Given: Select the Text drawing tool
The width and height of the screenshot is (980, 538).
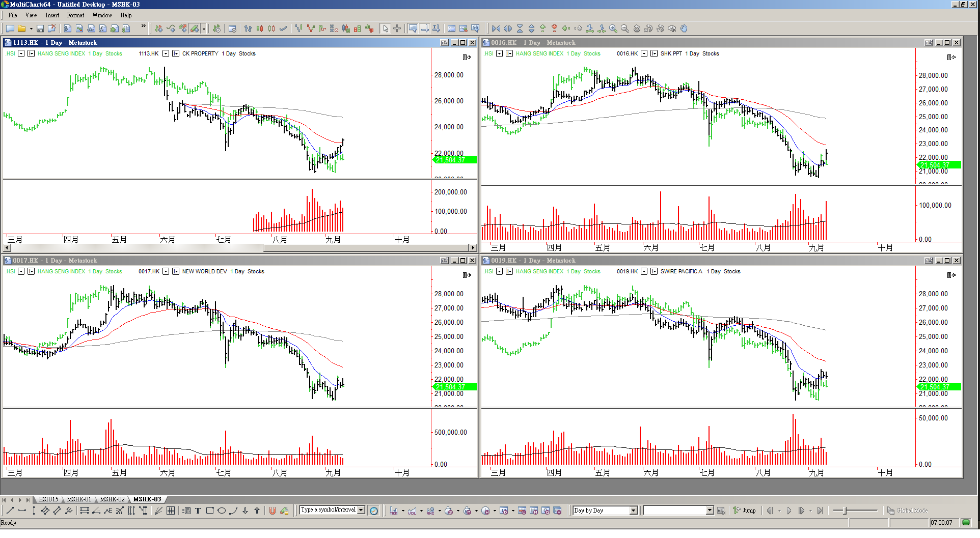Looking at the screenshot, I should (198, 511).
